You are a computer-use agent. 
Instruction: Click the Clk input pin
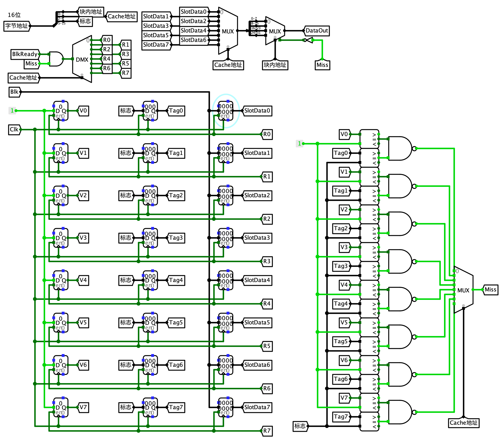pyautogui.click(x=14, y=129)
